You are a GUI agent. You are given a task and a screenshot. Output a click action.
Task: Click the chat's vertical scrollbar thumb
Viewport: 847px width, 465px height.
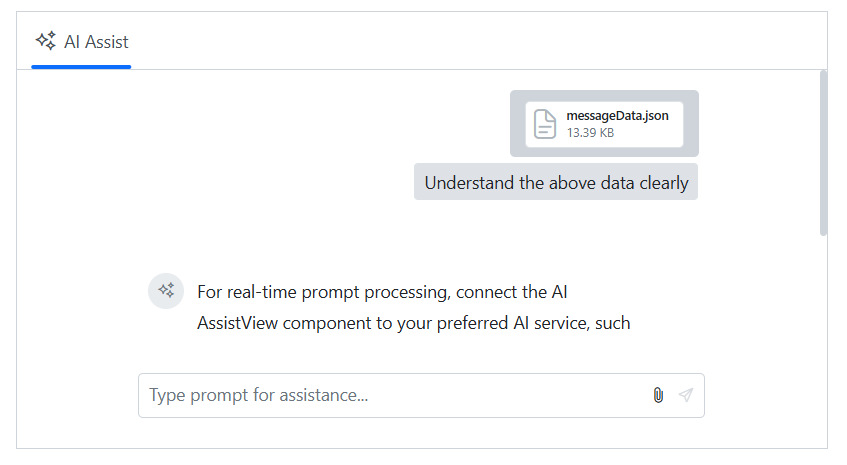click(823, 152)
